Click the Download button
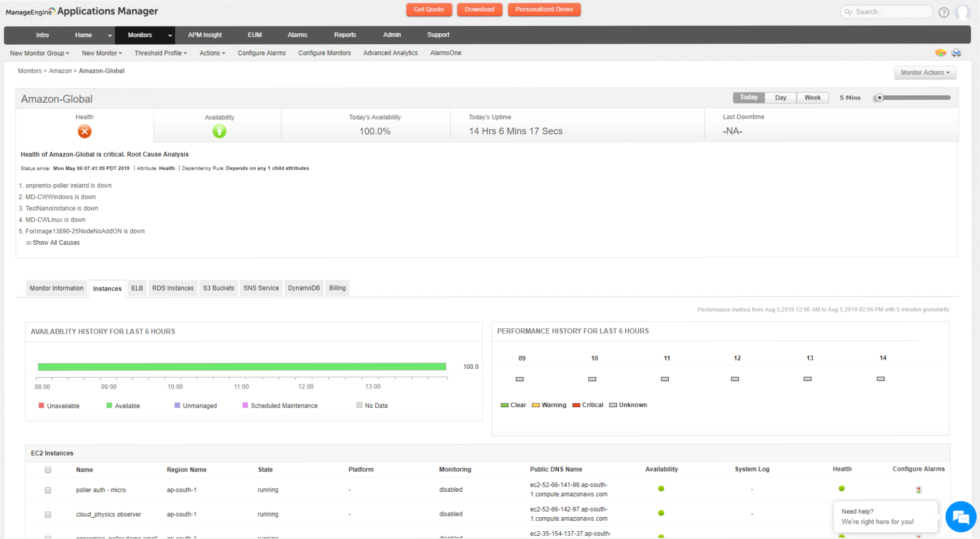980x539 pixels. pos(479,9)
